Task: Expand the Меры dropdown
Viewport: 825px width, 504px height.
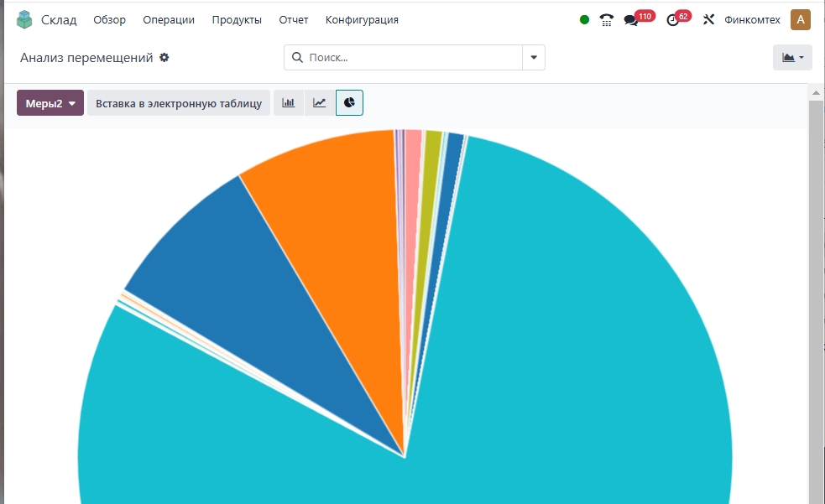Action: tap(50, 103)
